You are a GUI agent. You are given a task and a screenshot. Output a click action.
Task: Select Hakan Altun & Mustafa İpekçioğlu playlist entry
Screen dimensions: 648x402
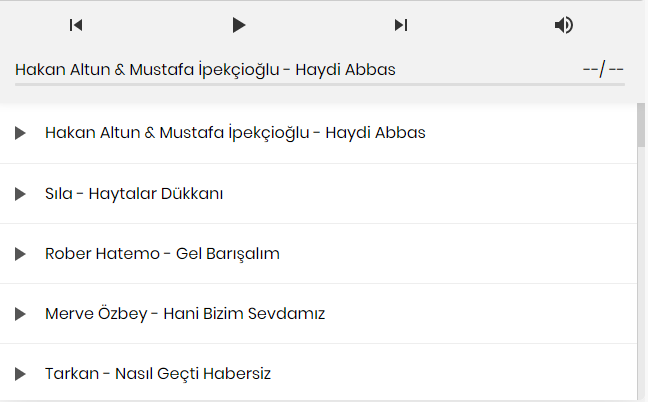(x=235, y=133)
